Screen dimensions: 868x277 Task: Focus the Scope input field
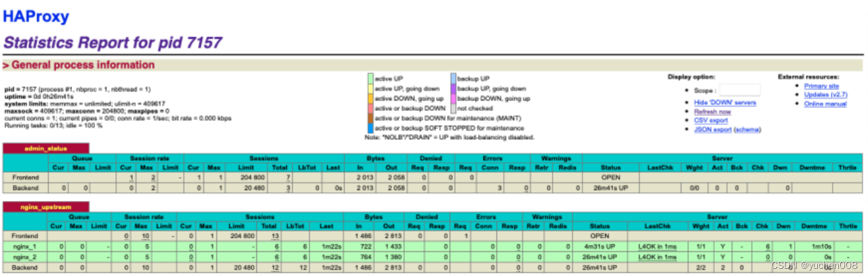point(741,90)
